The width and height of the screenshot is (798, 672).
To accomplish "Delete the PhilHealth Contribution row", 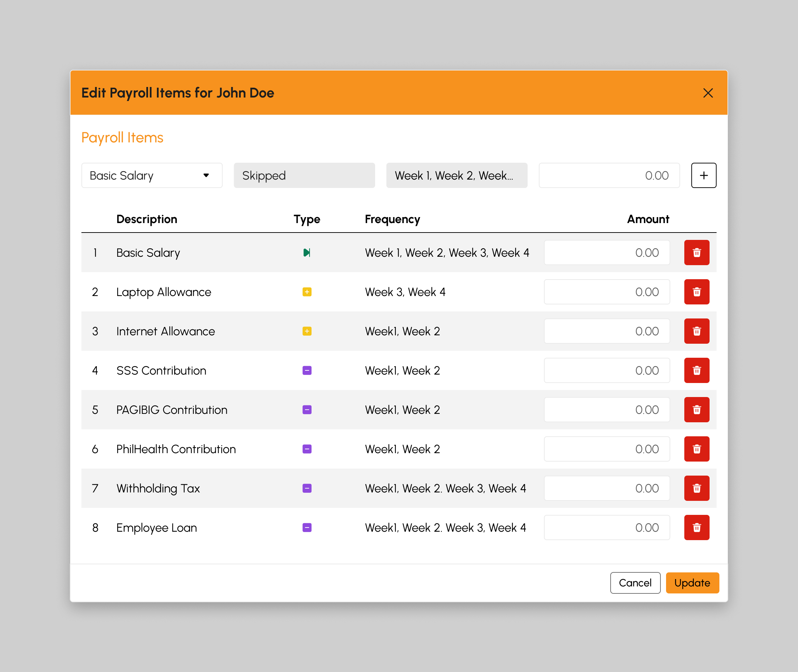I will [x=697, y=449].
